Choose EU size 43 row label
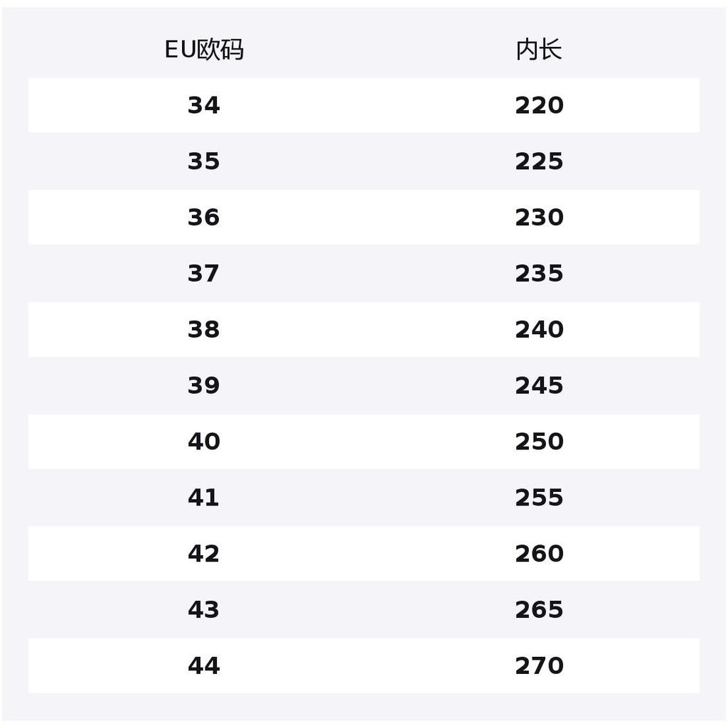This screenshot has width=728, height=728. (204, 610)
